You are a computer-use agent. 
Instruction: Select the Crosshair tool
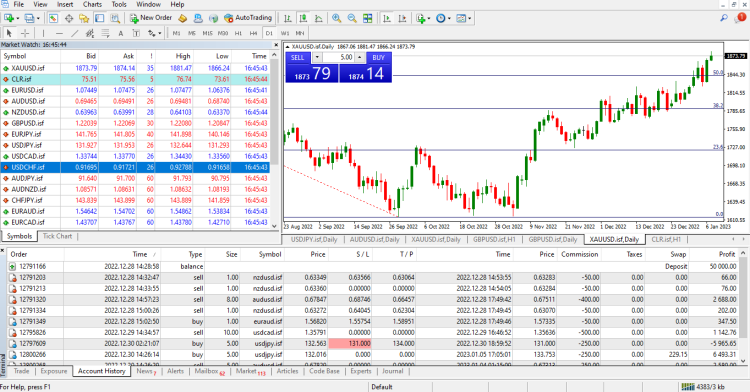click(x=25, y=33)
